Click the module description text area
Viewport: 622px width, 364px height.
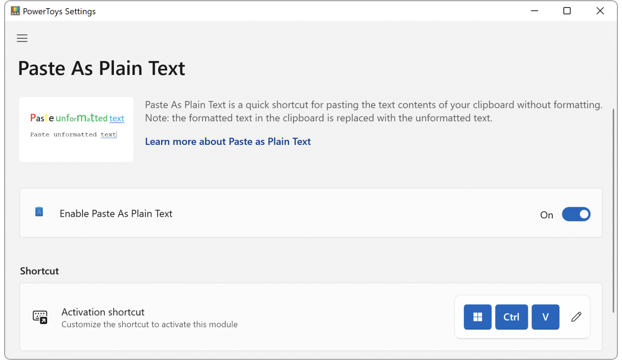(373, 111)
